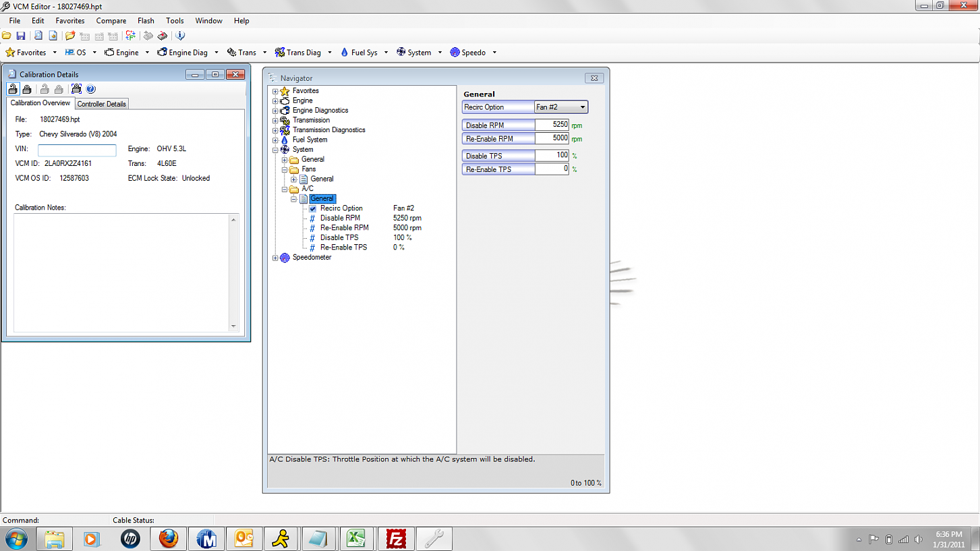Open the Engine Diag toolbar dropdown
The image size is (980, 551).
click(x=216, y=53)
